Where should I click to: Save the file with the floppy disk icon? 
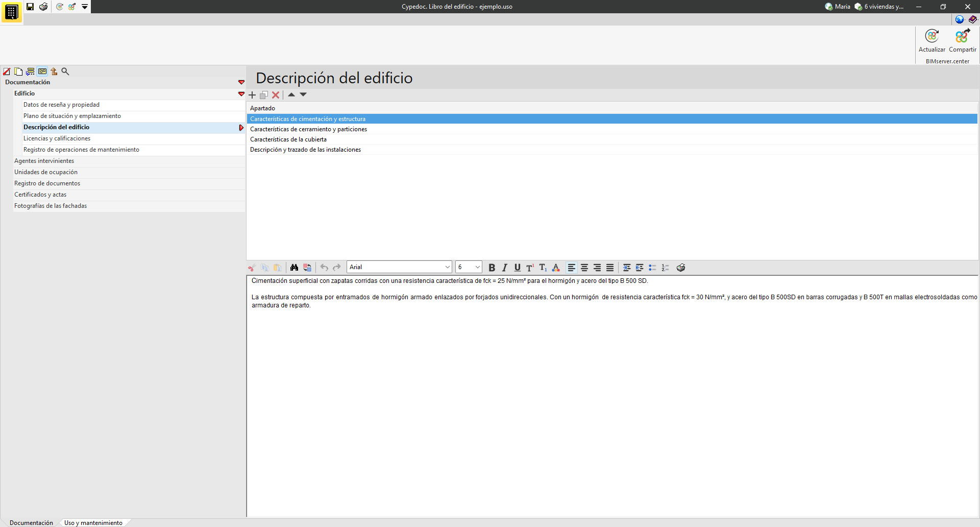30,7
